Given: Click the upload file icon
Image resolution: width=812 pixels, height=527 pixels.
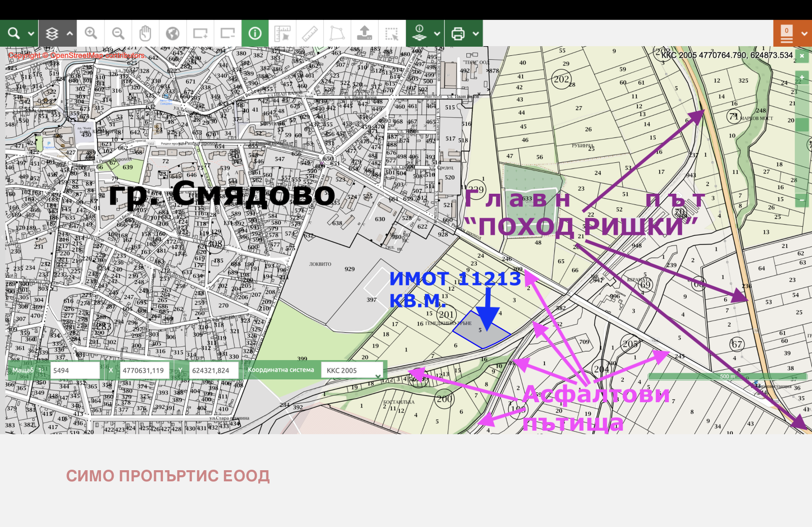Looking at the screenshot, I should 364,33.
